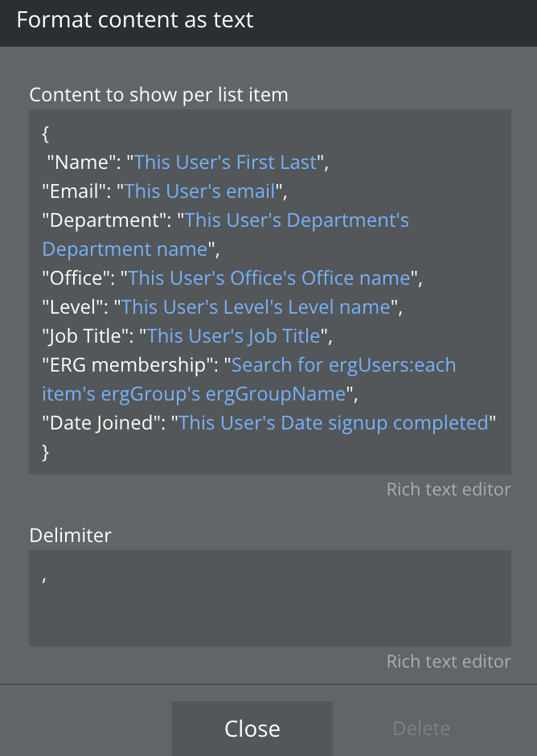Edit "This User's Date signup completed" expression

coord(334,423)
